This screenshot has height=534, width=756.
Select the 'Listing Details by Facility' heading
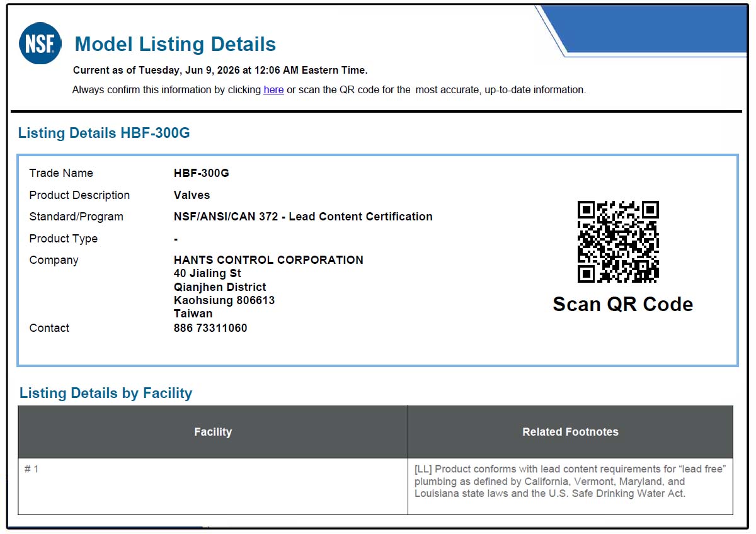[106, 393]
